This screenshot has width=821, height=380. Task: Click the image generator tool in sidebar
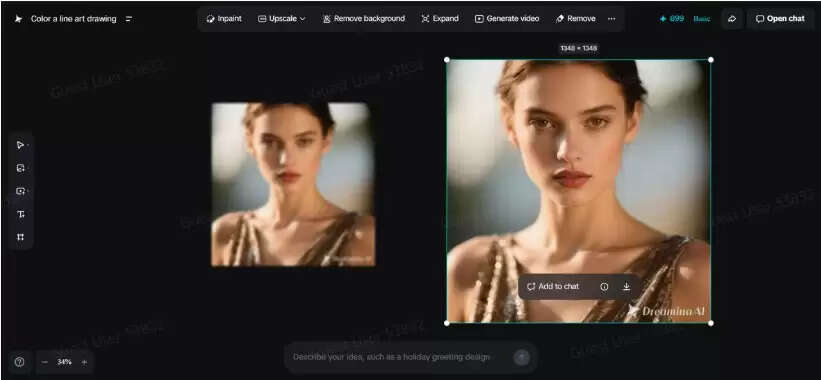20,191
